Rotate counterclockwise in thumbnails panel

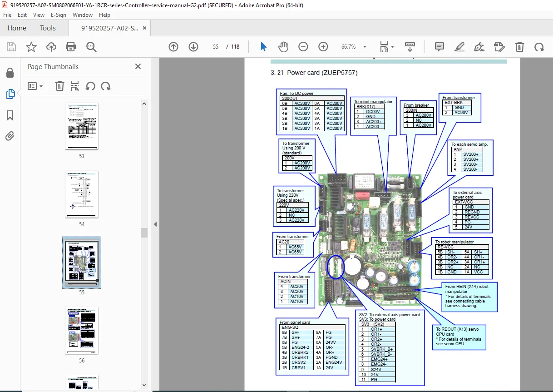(x=90, y=86)
